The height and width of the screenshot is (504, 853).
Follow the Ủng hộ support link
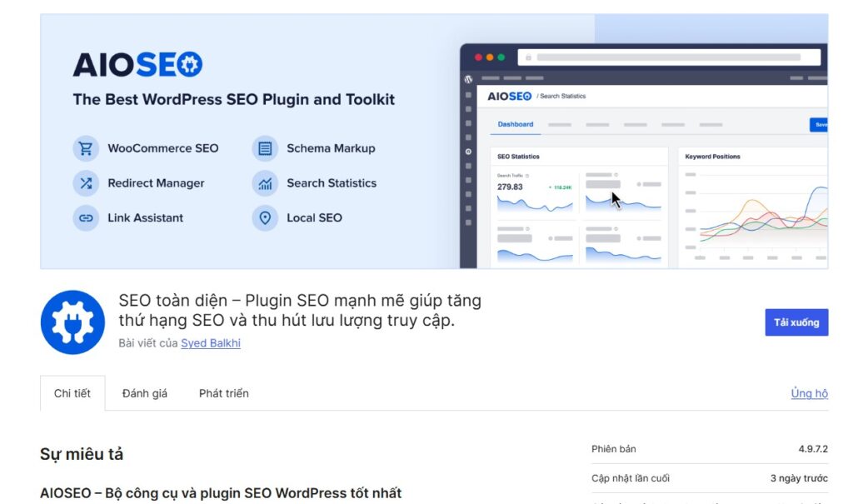click(x=810, y=393)
